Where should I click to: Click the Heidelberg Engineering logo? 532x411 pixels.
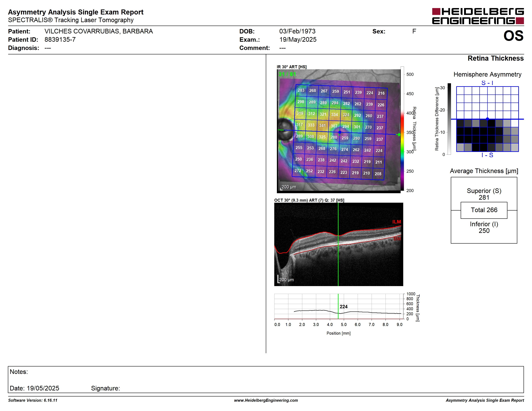point(478,16)
